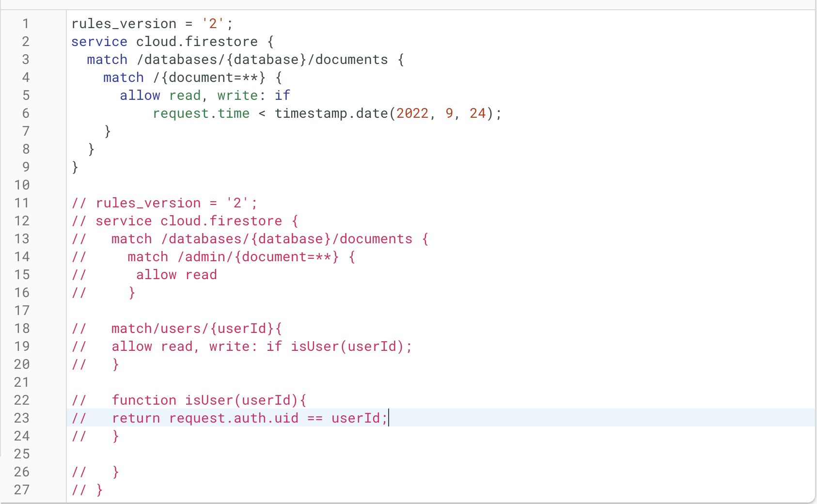
Task: Click the '/{document=**}' wildcard on line 4
Action: click(209, 78)
